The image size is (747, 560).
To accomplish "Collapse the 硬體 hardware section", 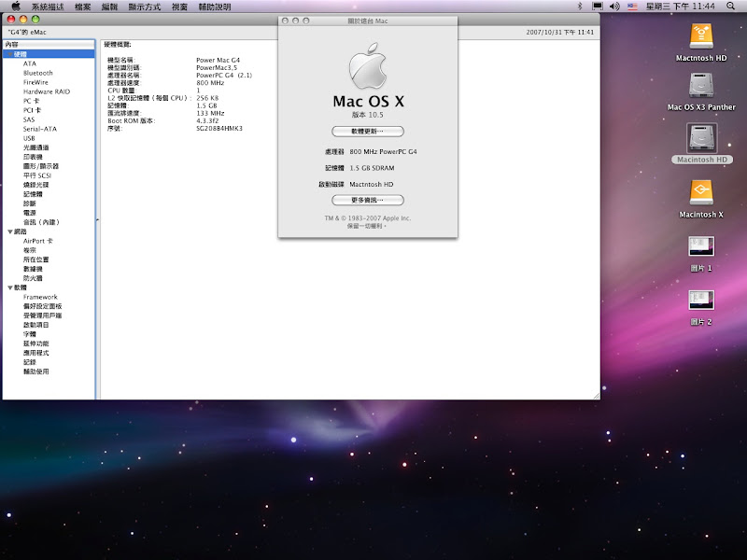I will tap(10, 54).
